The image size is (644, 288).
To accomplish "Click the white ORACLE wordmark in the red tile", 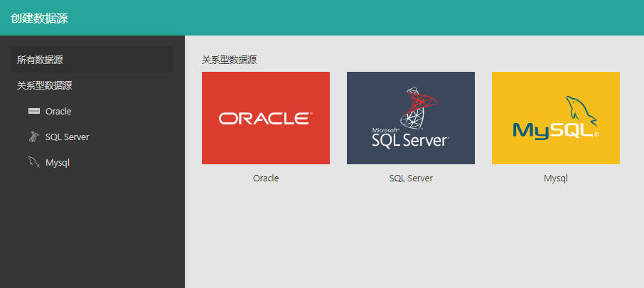I will (264, 119).
